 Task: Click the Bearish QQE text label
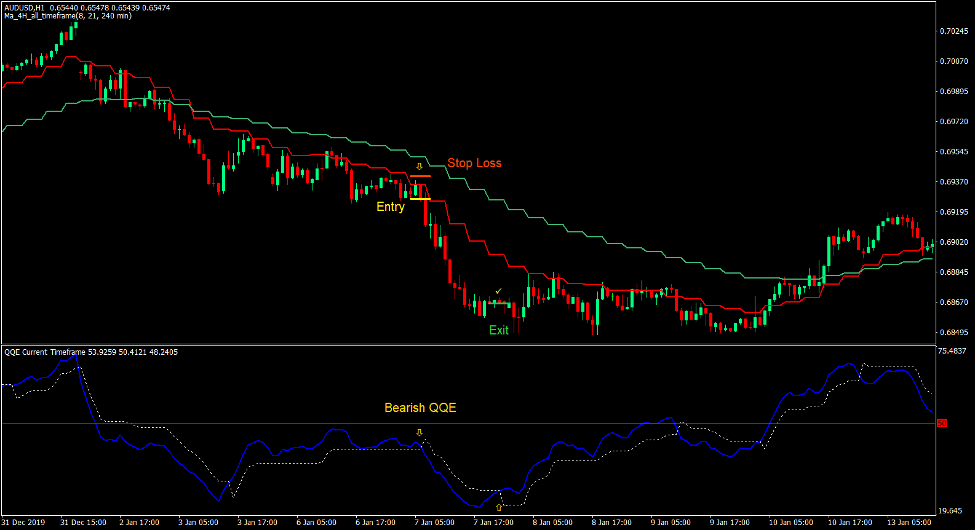[421, 408]
